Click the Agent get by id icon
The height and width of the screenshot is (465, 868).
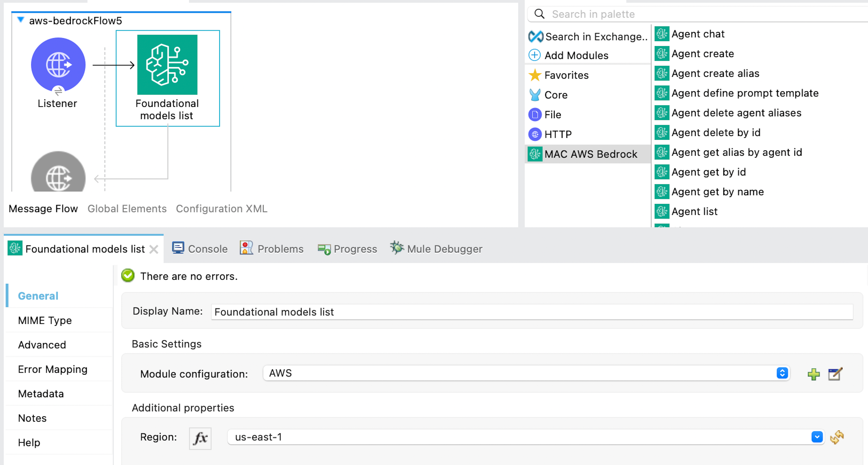662,172
